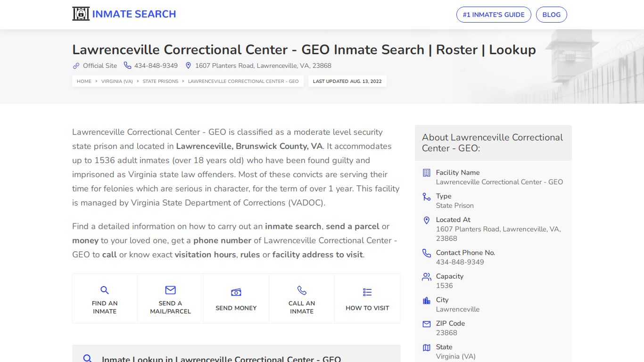Click the building icon beside Facility Name
The height and width of the screenshot is (362, 644).
click(x=427, y=173)
